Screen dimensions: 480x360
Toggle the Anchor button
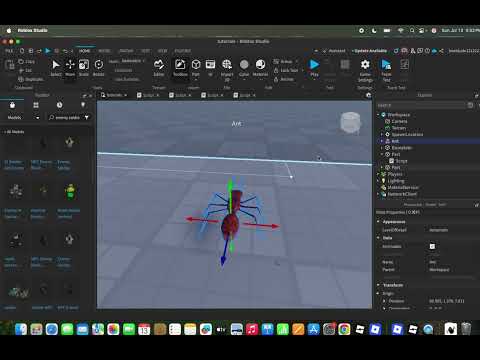284,79
